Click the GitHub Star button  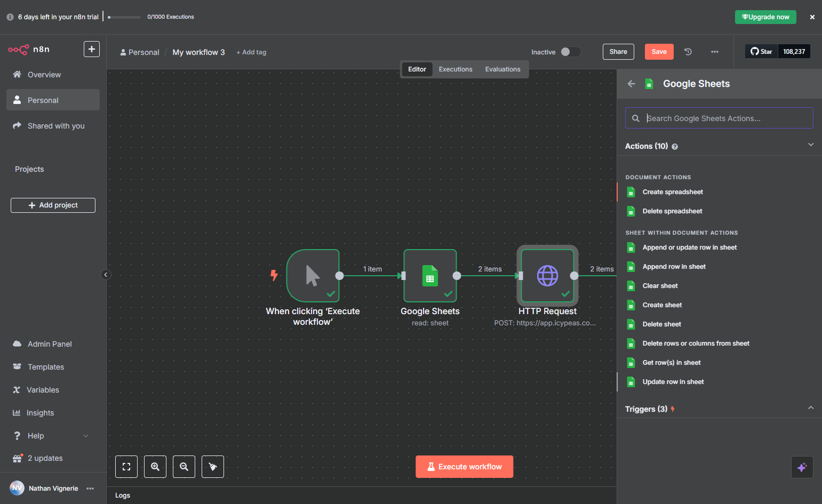[762, 52]
